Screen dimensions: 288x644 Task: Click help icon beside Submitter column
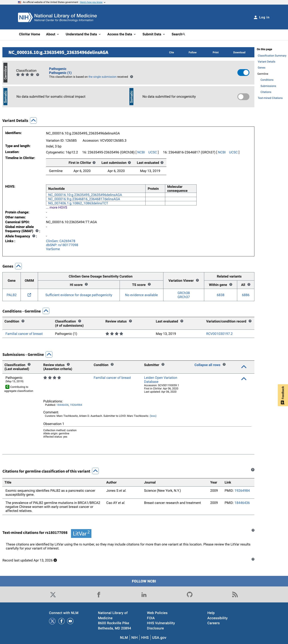[163, 364]
